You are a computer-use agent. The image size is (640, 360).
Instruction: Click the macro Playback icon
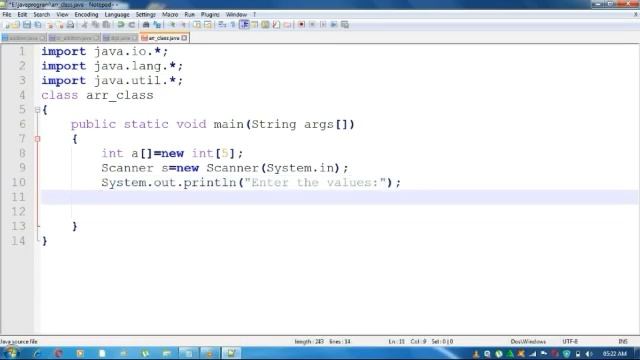point(323,25)
